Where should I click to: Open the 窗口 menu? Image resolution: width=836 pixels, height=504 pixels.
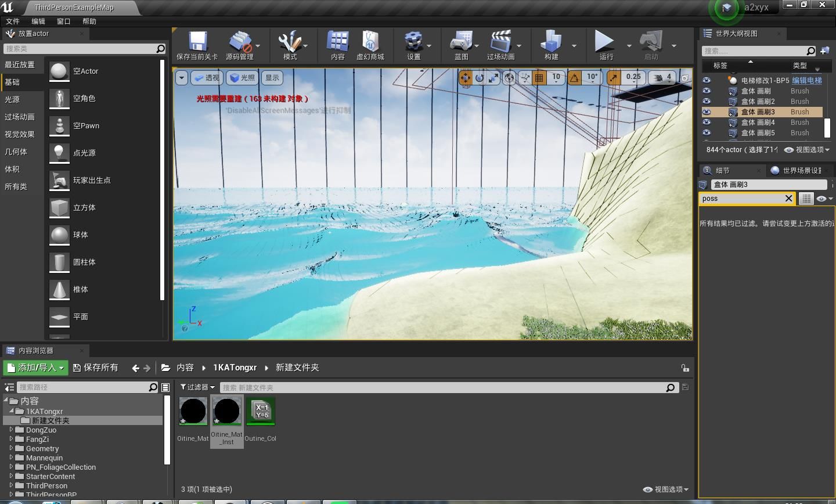coord(64,21)
